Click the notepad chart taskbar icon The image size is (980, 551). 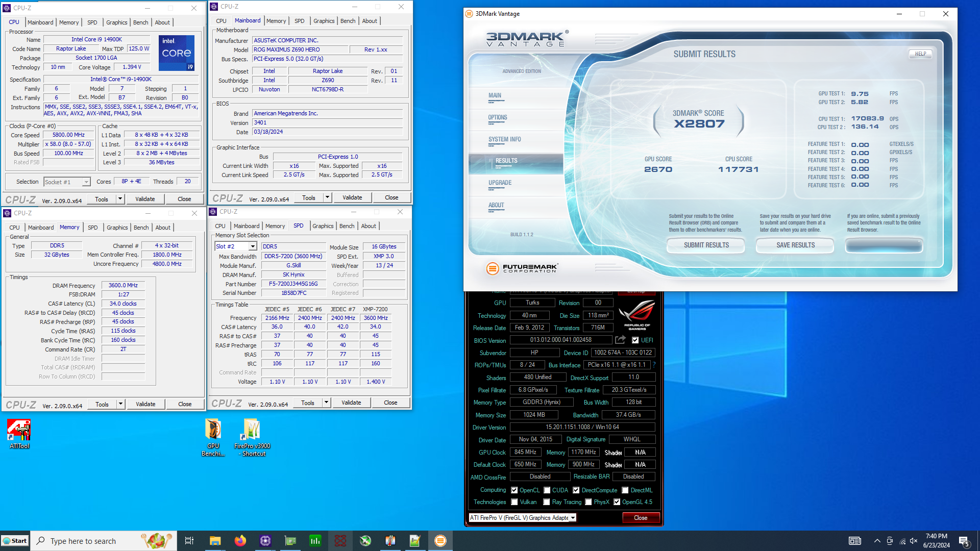click(415, 541)
